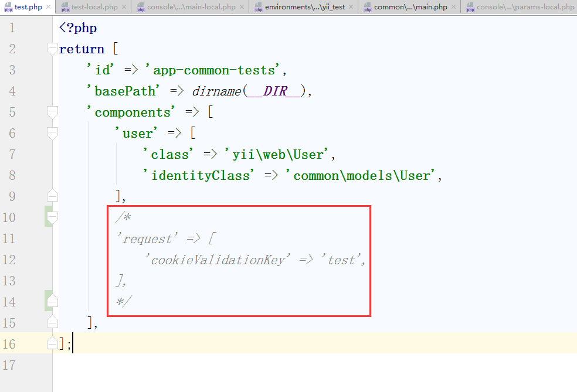Image resolution: width=577 pixels, height=392 pixels.
Task: Switch to the test-local.php tab
Action: (x=94, y=8)
